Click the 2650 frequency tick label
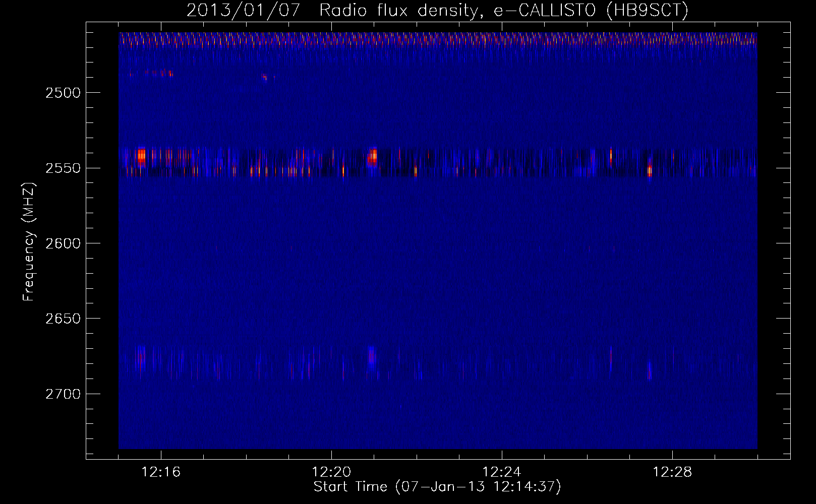816x504 pixels. (64, 319)
